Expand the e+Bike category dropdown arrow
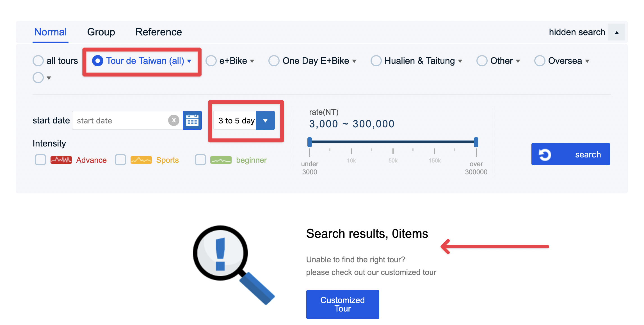This screenshot has height=325, width=644. click(x=252, y=61)
